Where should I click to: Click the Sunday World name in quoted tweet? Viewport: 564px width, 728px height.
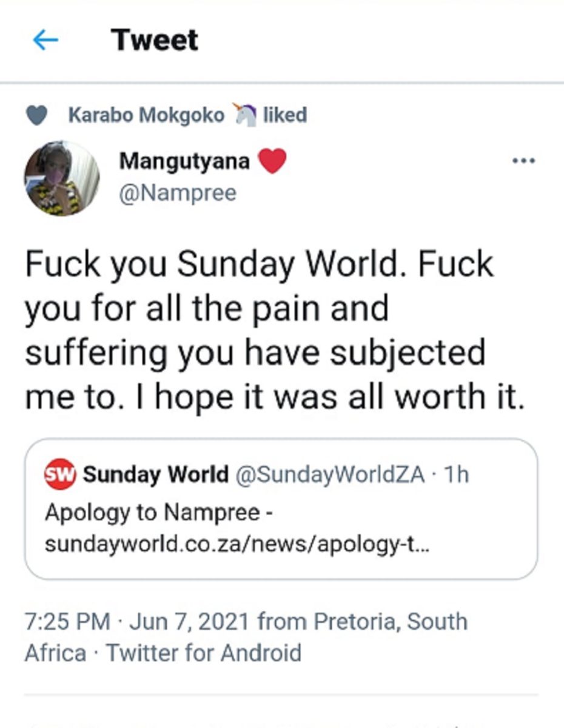[156, 474]
